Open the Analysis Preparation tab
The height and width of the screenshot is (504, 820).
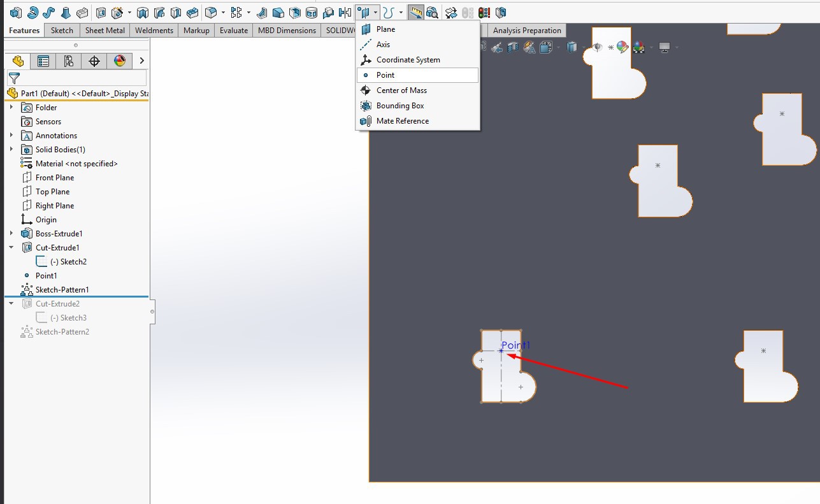click(x=527, y=31)
